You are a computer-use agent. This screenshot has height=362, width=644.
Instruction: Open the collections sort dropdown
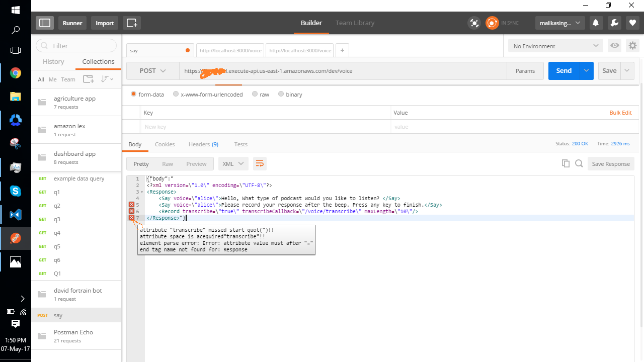(107, 79)
